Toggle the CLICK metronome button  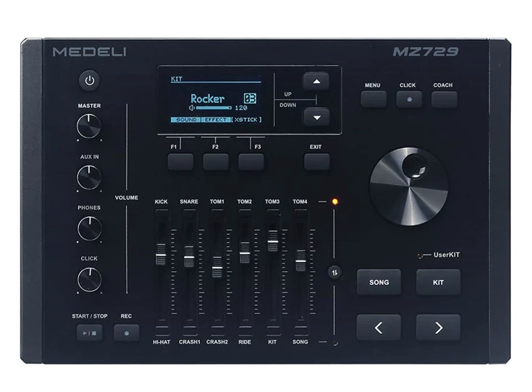point(408,99)
